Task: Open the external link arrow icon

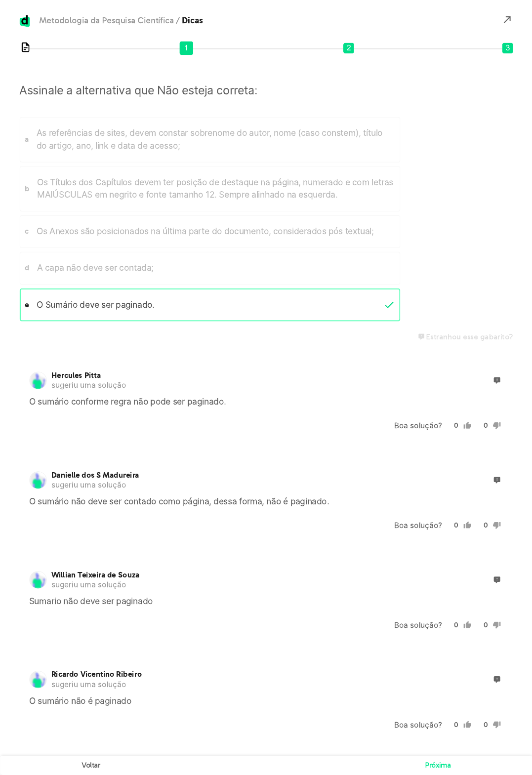Action: click(x=507, y=20)
